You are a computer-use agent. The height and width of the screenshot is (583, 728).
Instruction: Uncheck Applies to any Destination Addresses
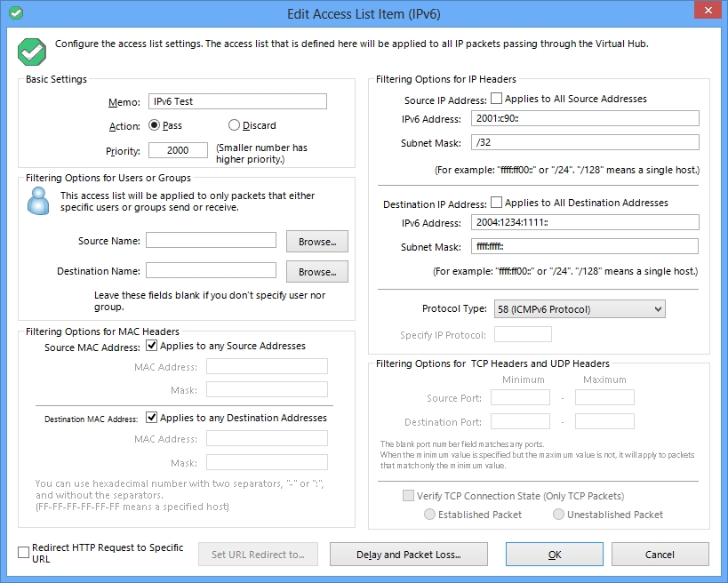[151, 418]
